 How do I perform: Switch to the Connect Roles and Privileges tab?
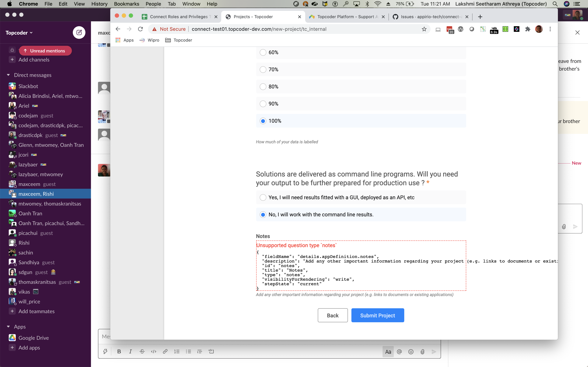178,17
